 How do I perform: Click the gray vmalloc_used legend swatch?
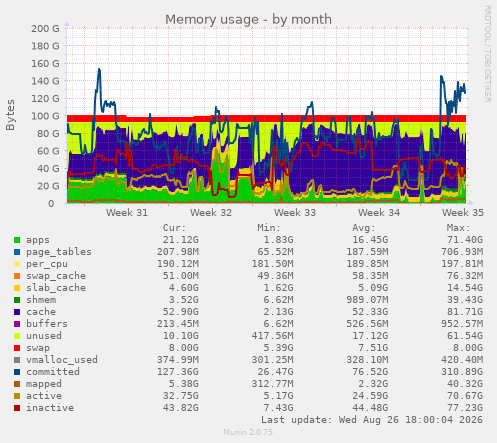[x=17, y=360]
